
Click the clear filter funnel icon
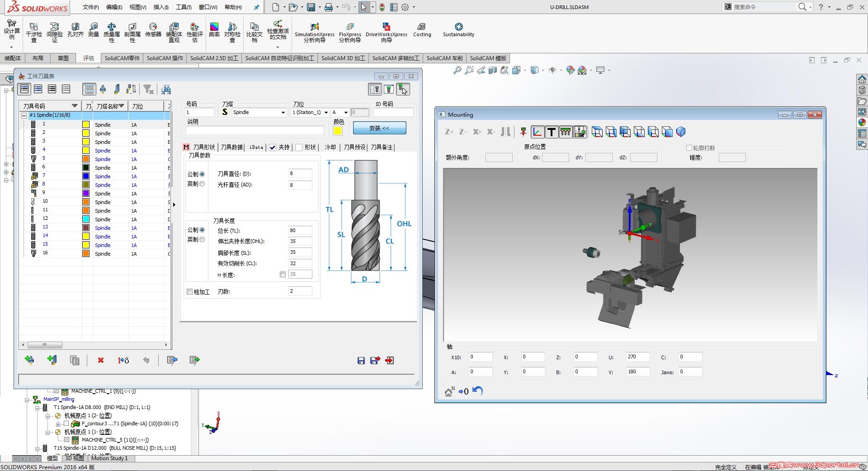(x=148, y=90)
